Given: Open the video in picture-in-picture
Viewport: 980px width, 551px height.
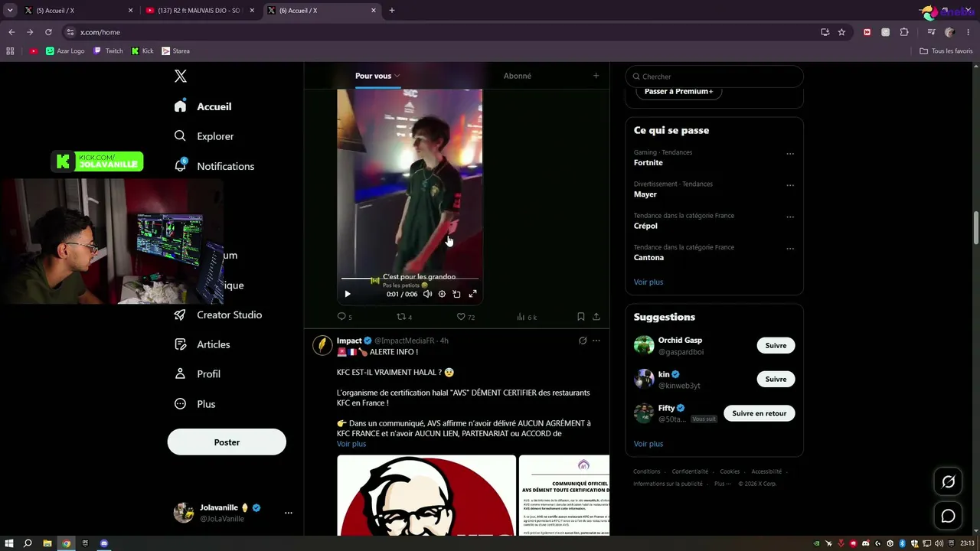Looking at the screenshot, I should tap(456, 294).
